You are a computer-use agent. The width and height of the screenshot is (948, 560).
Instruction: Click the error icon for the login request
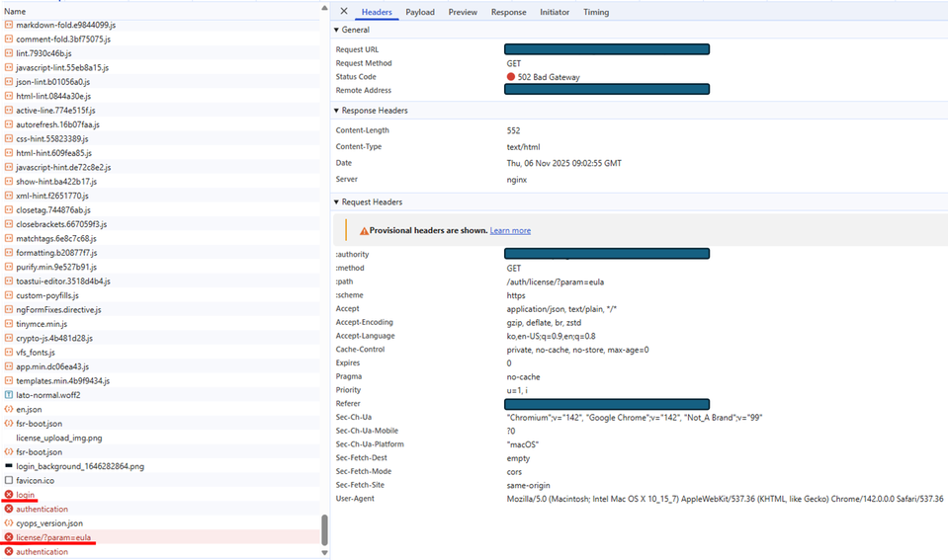pos(9,495)
